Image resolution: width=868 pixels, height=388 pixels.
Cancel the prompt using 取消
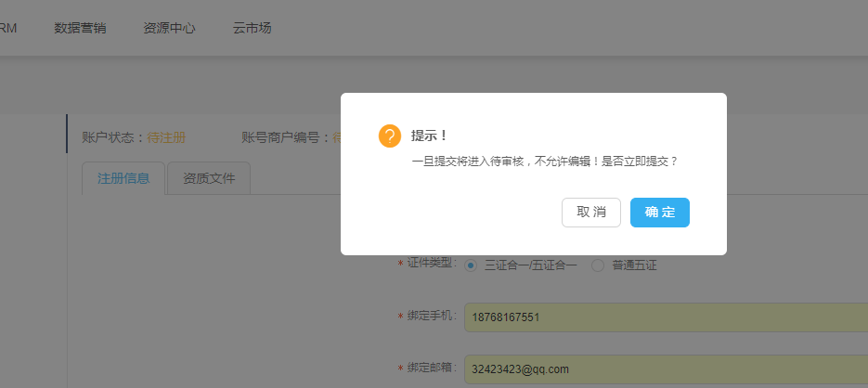coord(591,213)
